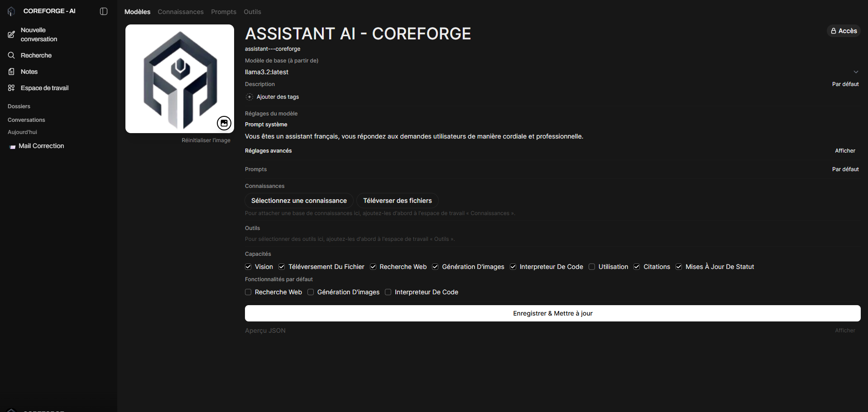Click the plus icon to add tags
Screen dimensions: 868x412
[249, 97]
